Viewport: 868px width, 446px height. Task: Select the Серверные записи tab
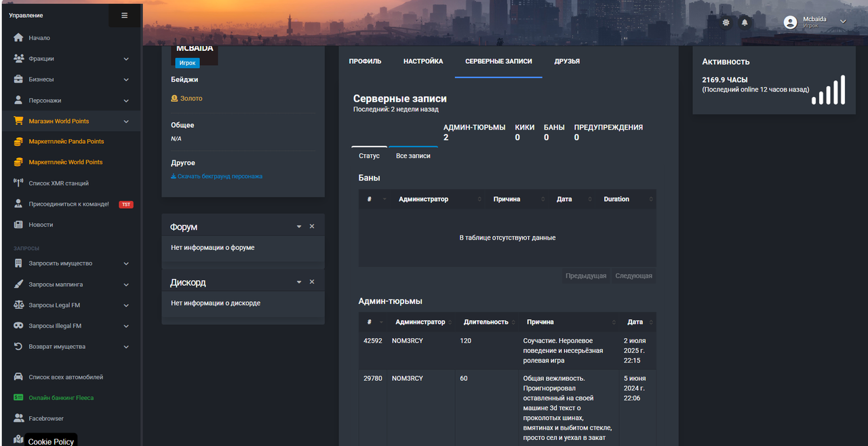(x=498, y=61)
